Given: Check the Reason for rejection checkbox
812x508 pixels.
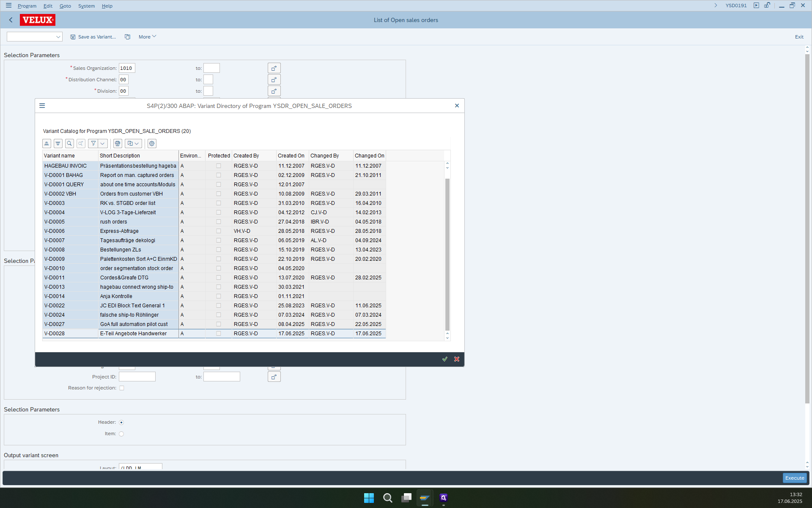Looking at the screenshot, I should 122,388.
